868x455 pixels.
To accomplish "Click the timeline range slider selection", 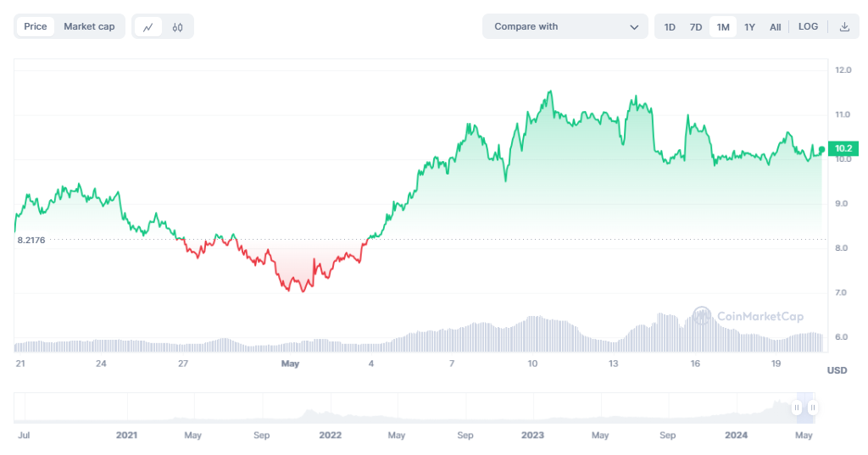I will point(804,408).
